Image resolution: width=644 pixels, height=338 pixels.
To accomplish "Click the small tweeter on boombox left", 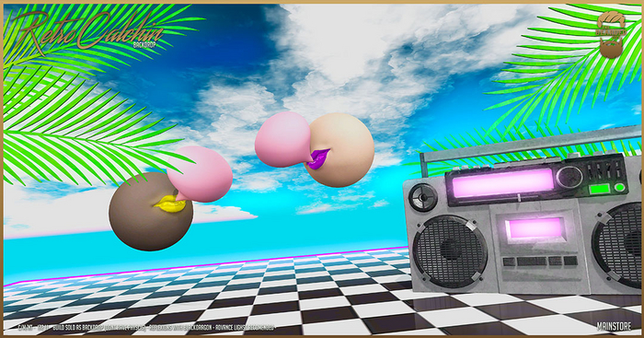I will [422, 197].
